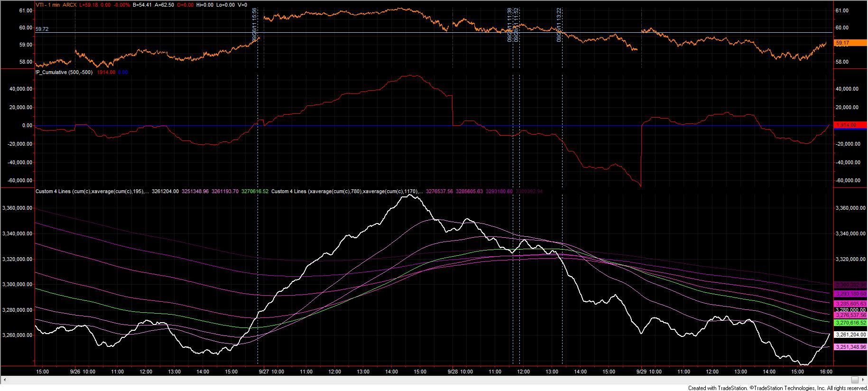
Task: Click the 3251348.96 status value
Action: (x=195, y=191)
